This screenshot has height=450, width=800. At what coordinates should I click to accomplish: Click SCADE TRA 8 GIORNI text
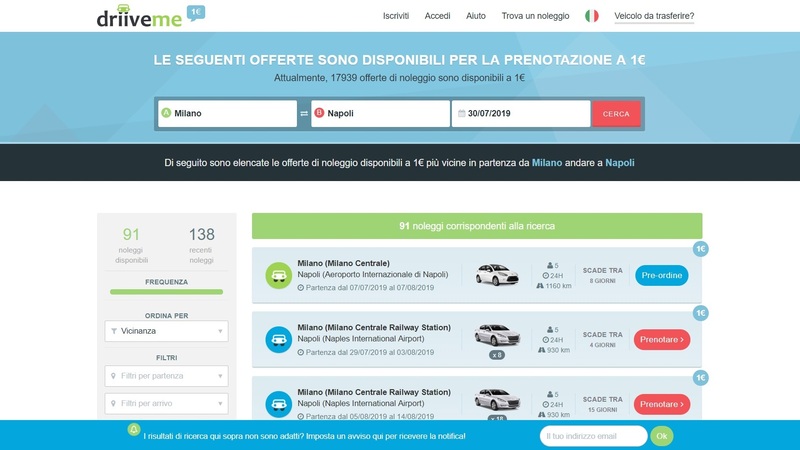click(603, 276)
